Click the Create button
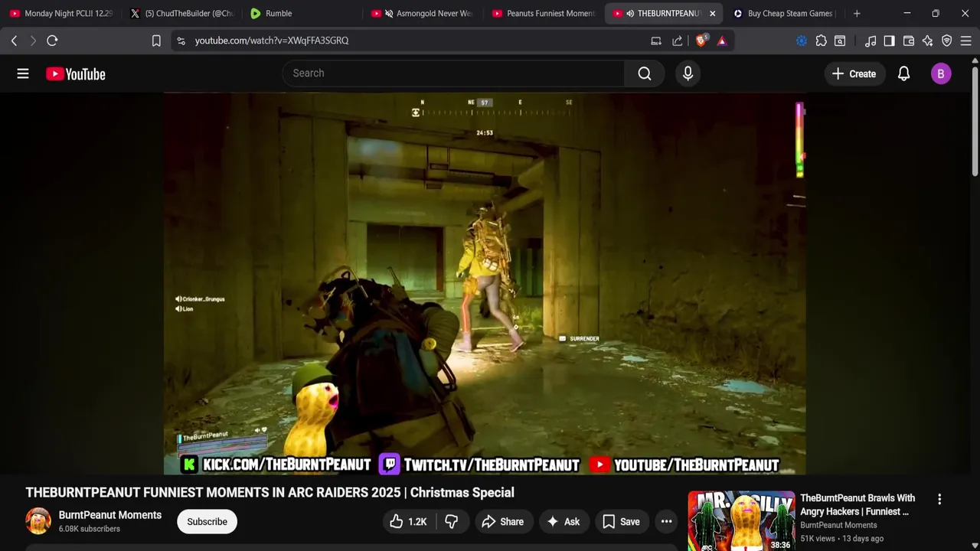 point(854,73)
